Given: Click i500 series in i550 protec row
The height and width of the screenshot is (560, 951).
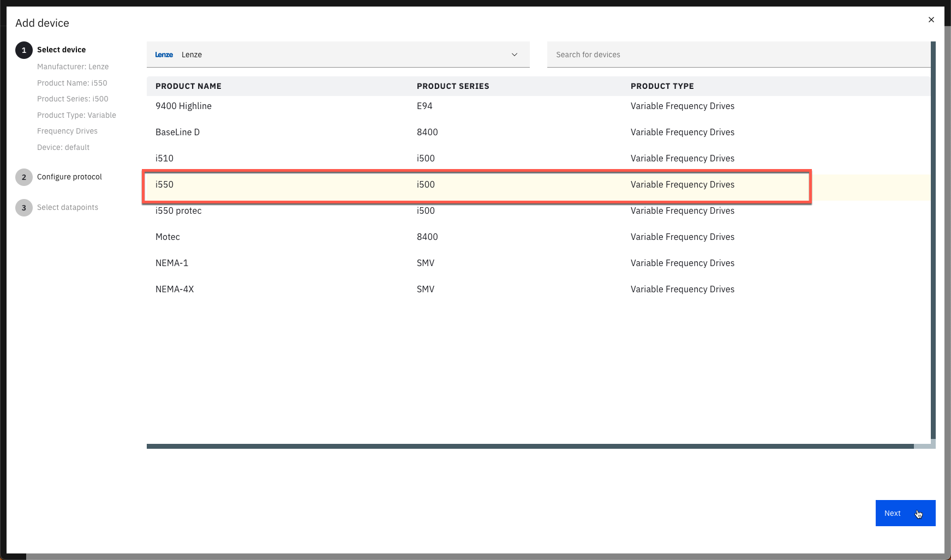Looking at the screenshot, I should coord(426,210).
